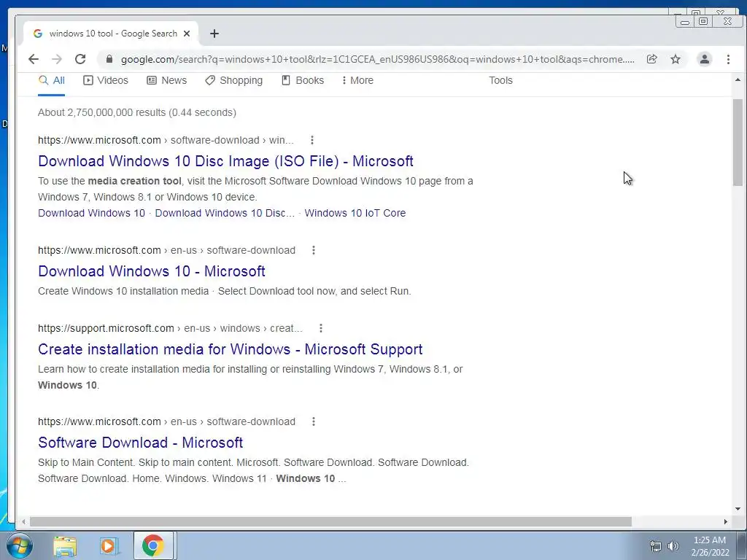Bookmark this page with the star icon
This screenshot has width=747, height=560.
click(676, 59)
